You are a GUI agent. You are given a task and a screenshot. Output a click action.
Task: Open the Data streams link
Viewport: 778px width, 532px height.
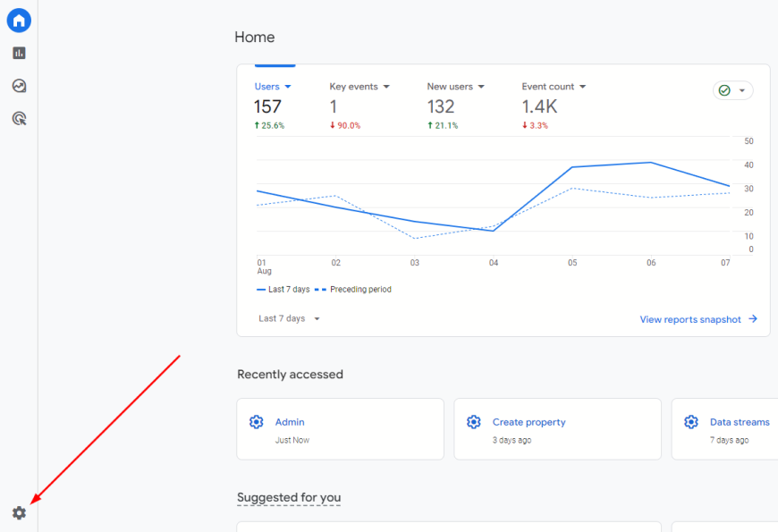[x=740, y=422]
